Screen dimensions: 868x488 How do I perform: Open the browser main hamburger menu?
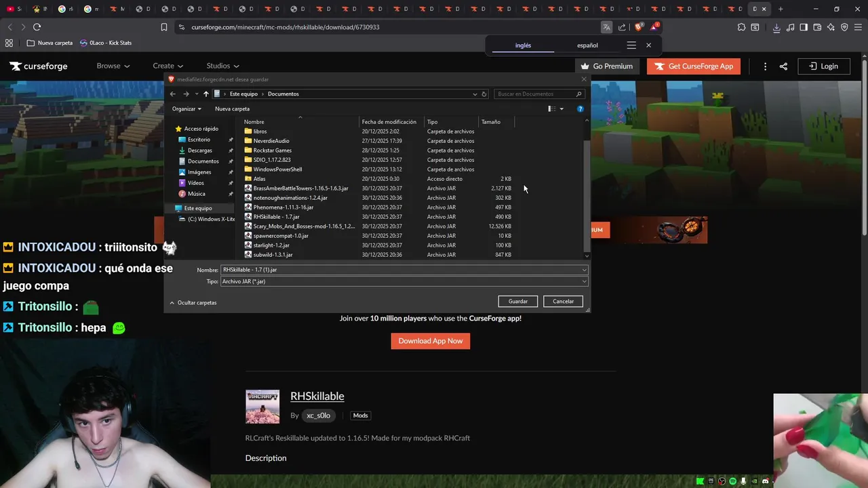point(858,27)
